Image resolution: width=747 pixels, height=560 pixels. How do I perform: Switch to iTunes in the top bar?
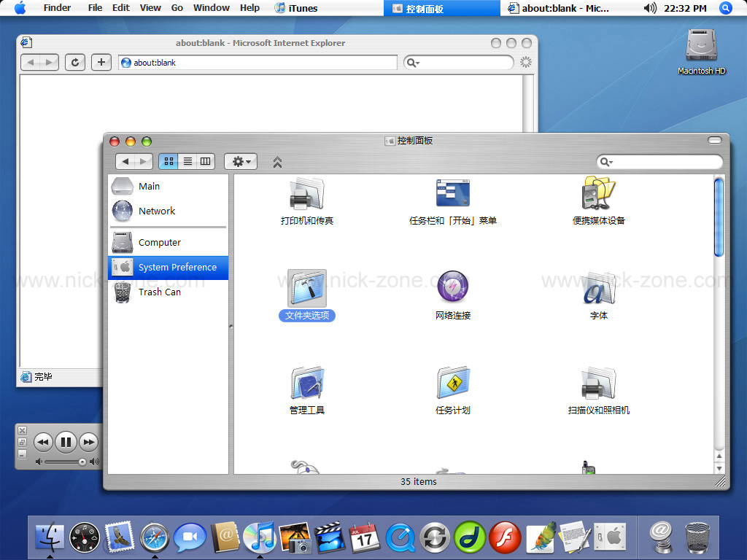tap(296, 8)
